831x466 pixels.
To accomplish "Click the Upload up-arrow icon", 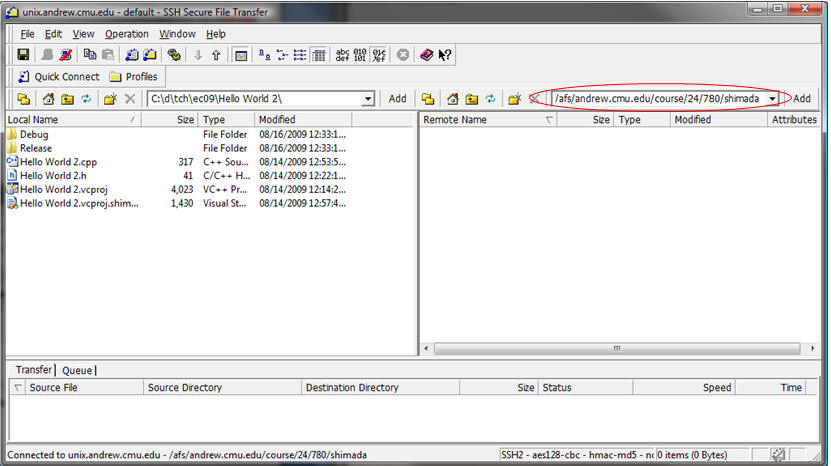I will point(216,55).
